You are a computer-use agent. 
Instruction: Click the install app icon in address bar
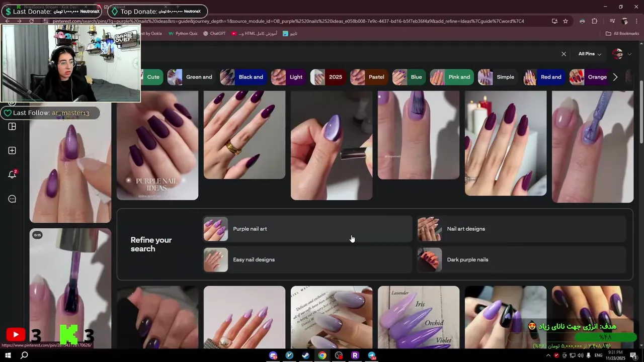point(554,21)
